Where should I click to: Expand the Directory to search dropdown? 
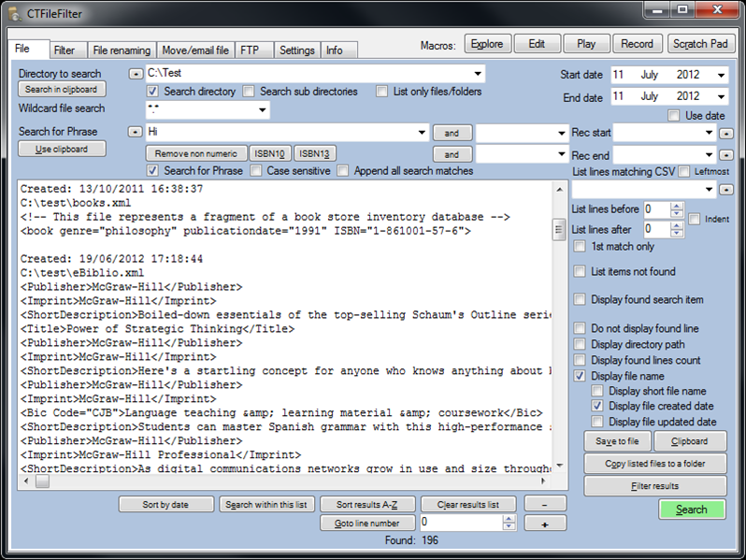(477, 74)
